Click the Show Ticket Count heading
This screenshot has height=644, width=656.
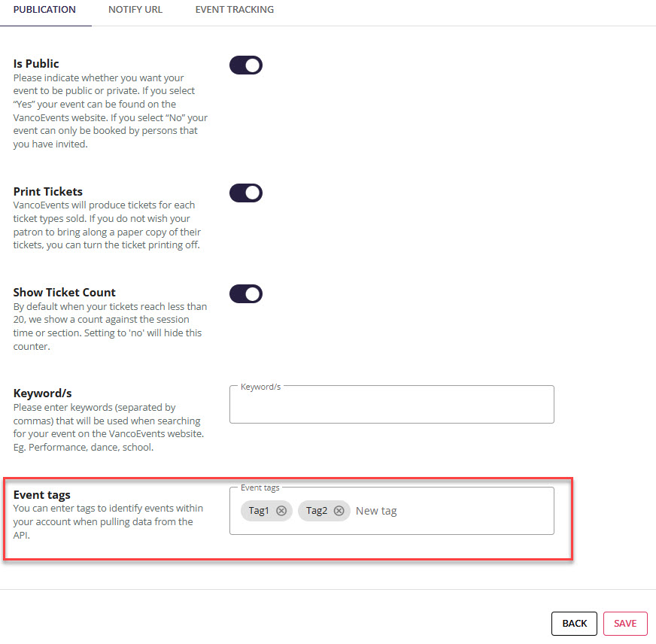[x=65, y=293]
